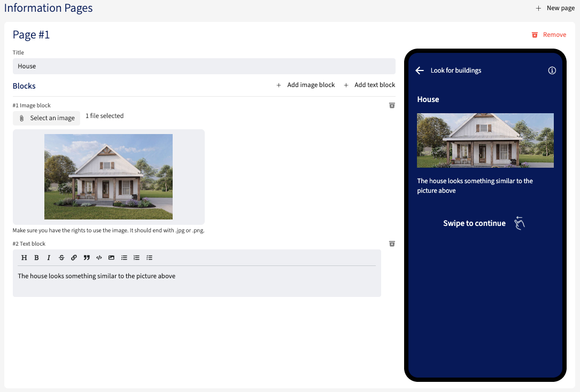
Task: Apply strikethrough formatting in the text editor
Action: click(61, 257)
